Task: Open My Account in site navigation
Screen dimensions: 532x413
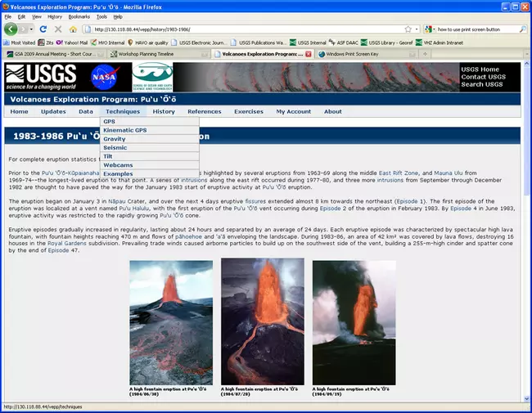Action: [294, 111]
